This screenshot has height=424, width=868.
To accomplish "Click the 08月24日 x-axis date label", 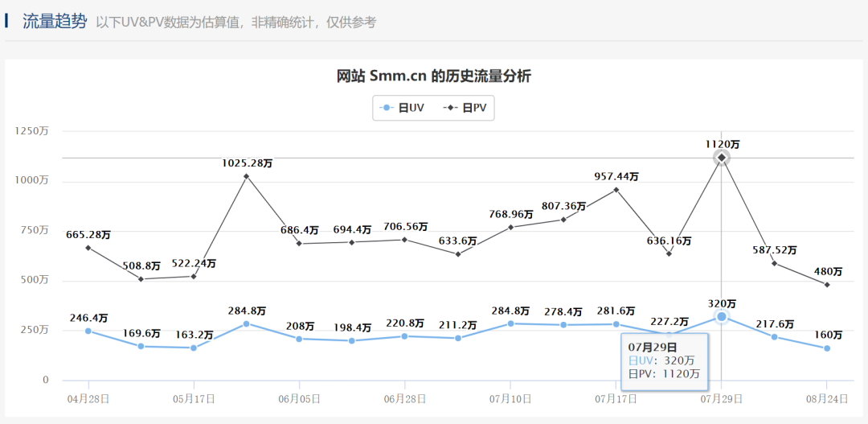I will coord(828,399).
